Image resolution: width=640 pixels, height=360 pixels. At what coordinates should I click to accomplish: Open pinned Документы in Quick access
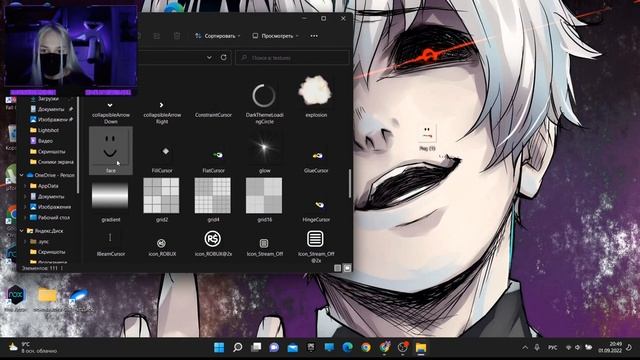point(51,109)
